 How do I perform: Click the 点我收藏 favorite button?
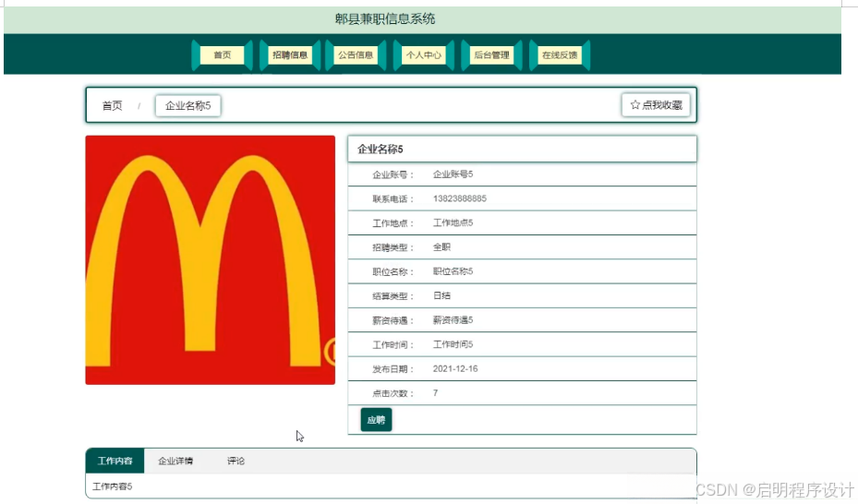[656, 105]
